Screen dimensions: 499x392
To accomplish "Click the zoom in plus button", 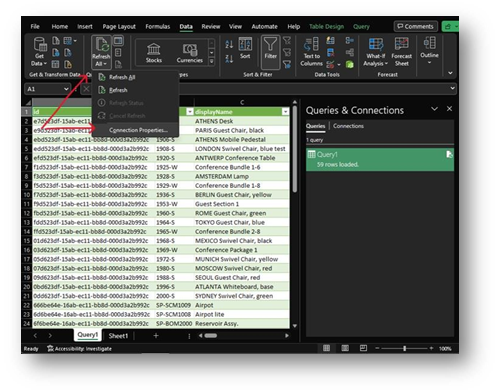I will [x=431, y=348].
